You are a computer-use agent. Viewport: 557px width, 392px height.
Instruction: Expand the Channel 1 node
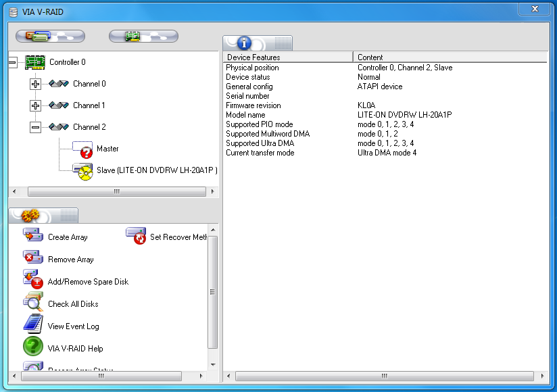point(35,106)
